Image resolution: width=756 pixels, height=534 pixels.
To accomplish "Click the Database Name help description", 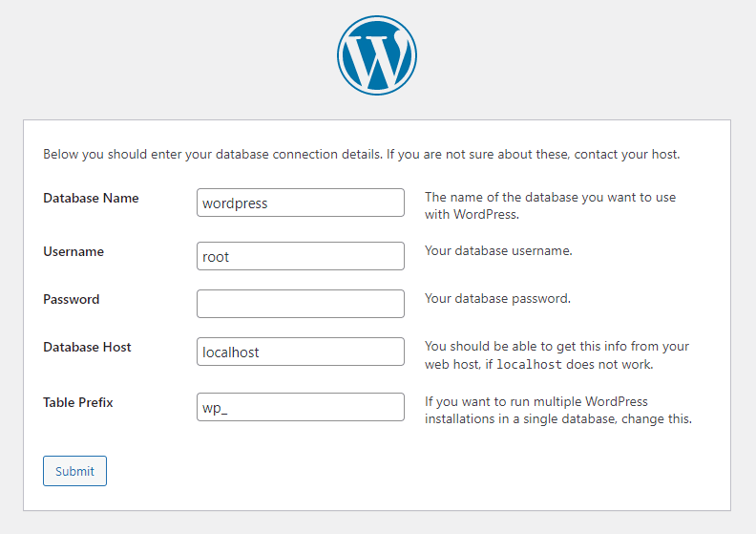I will tap(550, 205).
